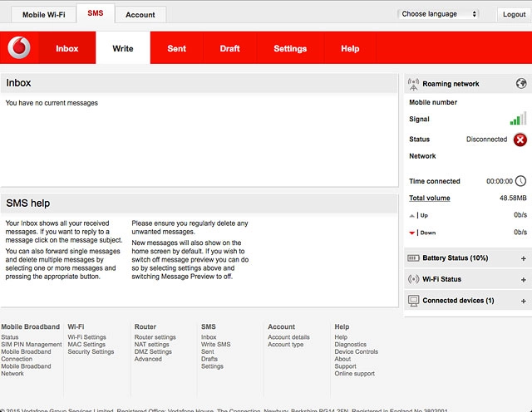Image resolution: width=532 pixels, height=412 pixels.
Task: Open SIM PIN Management footer link
Action: (x=32, y=345)
